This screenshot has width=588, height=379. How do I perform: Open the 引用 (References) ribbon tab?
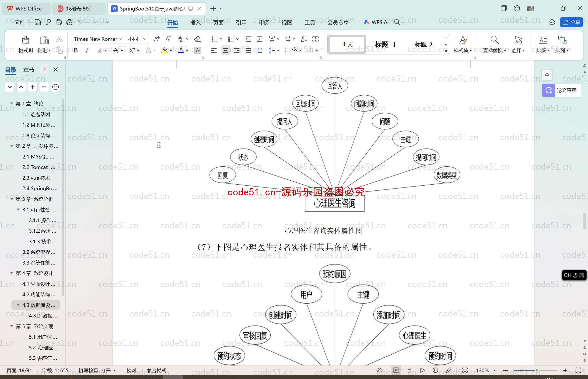coord(241,23)
